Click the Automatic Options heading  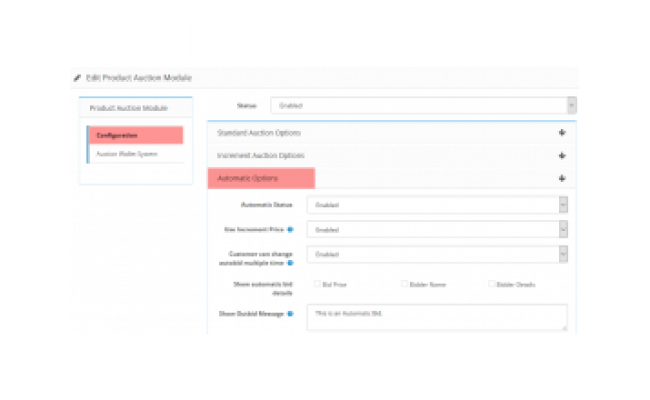tap(247, 178)
